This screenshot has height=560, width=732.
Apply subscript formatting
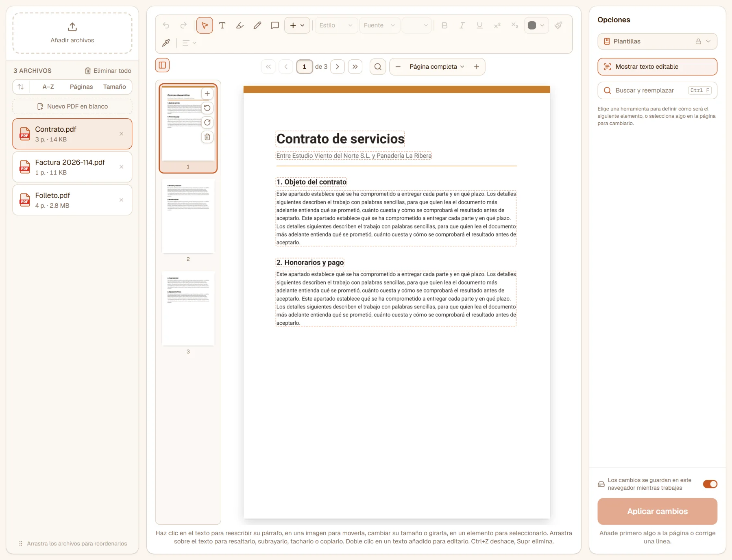click(x=515, y=26)
